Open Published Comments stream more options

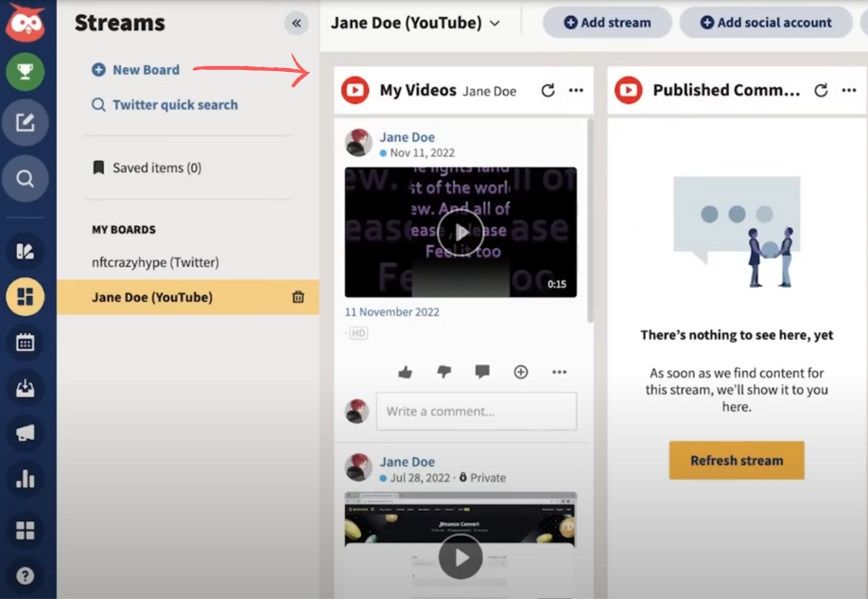[x=849, y=90]
